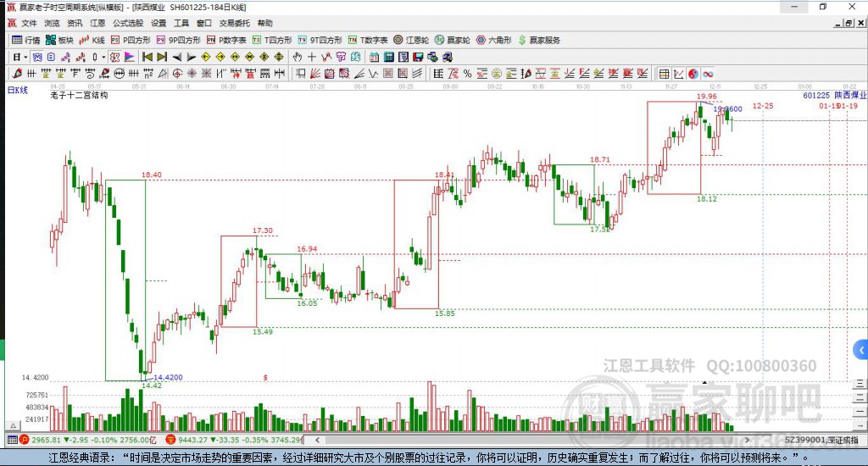The image size is (868, 466).
Task: Click the volume panel triangle toggle
Action: [x=14, y=425]
